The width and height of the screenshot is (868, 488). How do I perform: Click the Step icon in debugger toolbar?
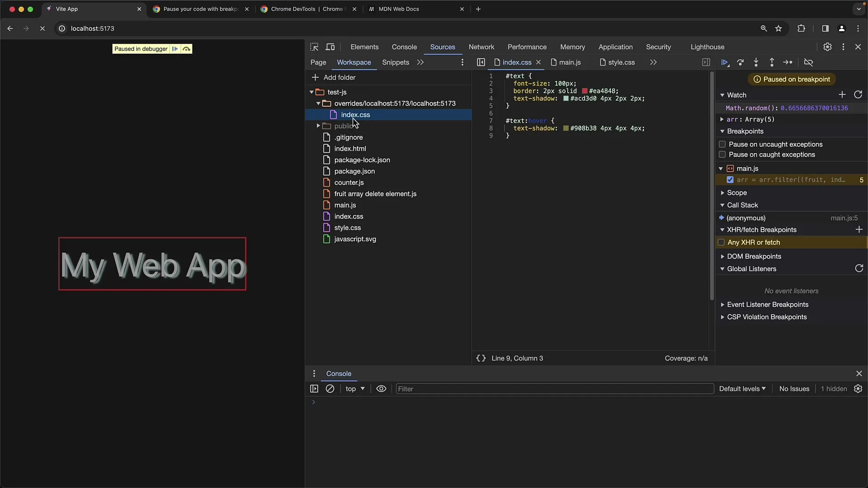[x=788, y=62]
